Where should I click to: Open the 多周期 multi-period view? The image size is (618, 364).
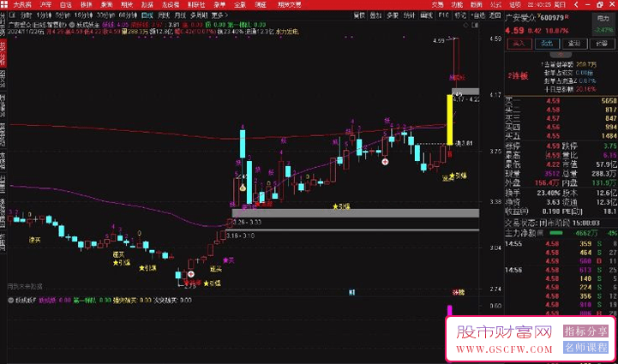pos(199,15)
